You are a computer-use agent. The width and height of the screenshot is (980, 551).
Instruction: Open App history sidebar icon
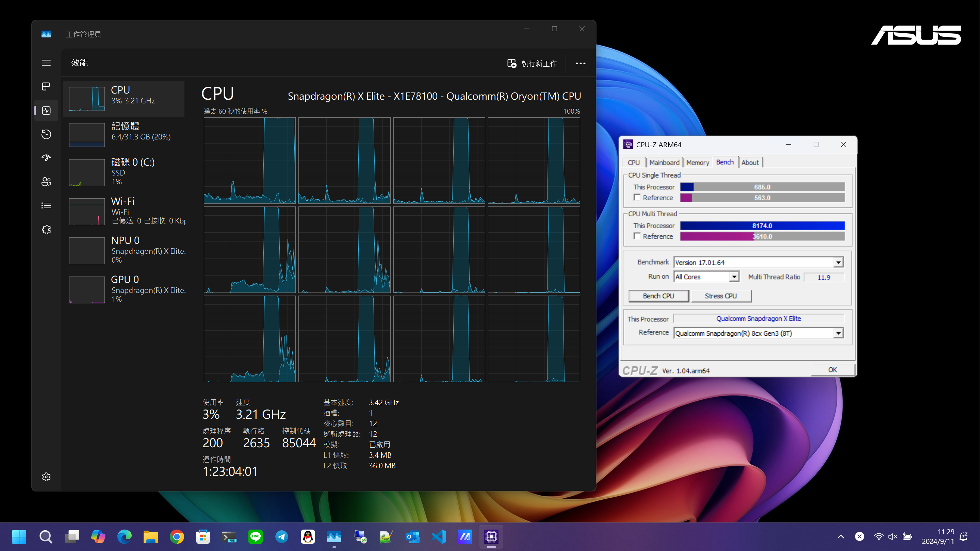46,134
